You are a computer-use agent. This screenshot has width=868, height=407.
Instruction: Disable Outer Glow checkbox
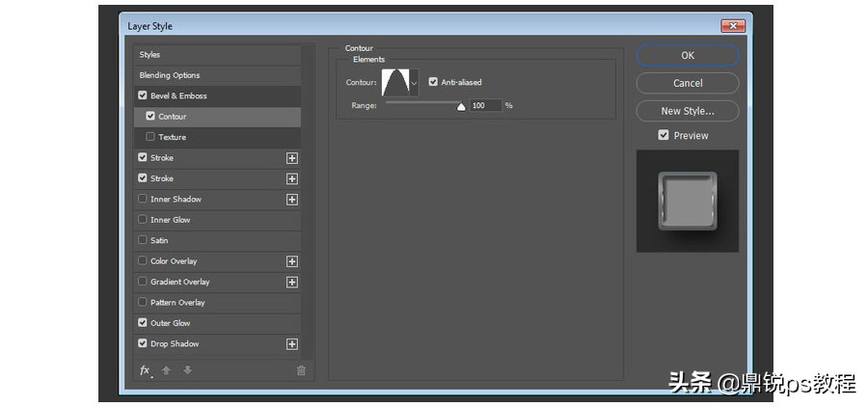point(143,323)
